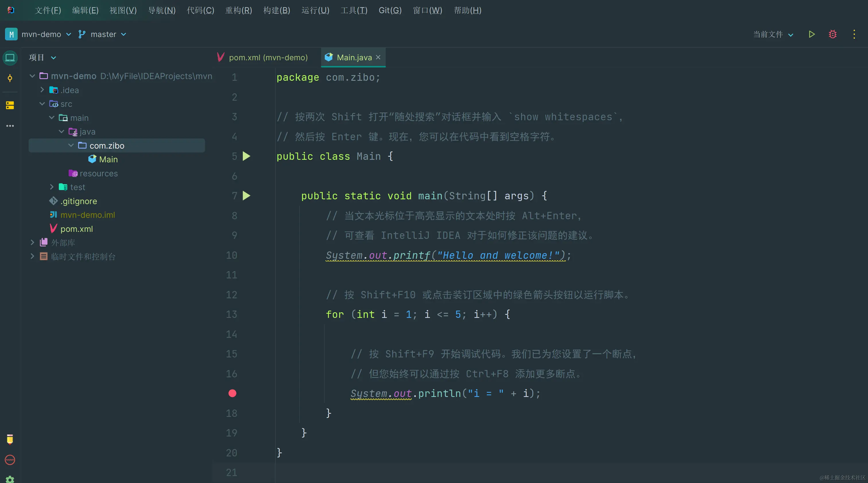Open the master branch dropdown
This screenshot has height=483, width=868.
[x=103, y=34]
